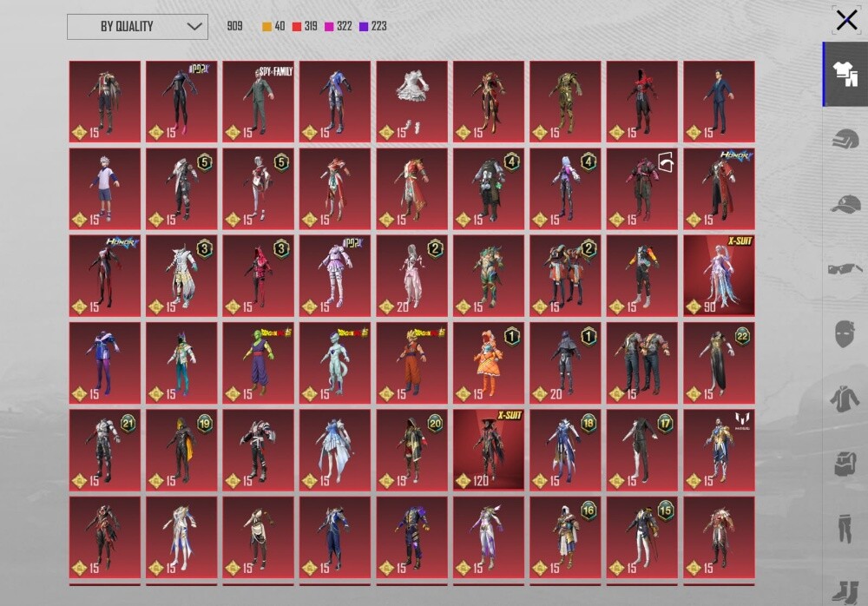Image resolution: width=868 pixels, height=606 pixels.
Task: Select the white gold robe outfit badge 3
Action: click(181, 276)
